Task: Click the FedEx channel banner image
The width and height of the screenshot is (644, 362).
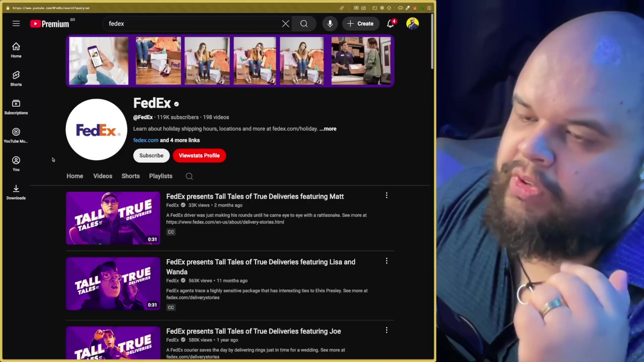Action: (x=230, y=61)
